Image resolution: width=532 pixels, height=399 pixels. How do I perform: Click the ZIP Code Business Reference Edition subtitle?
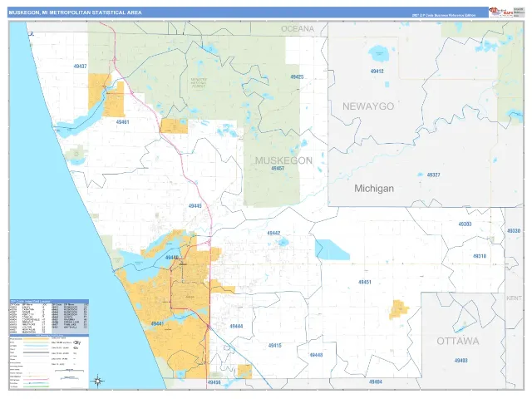pyautogui.click(x=443, y=15)
